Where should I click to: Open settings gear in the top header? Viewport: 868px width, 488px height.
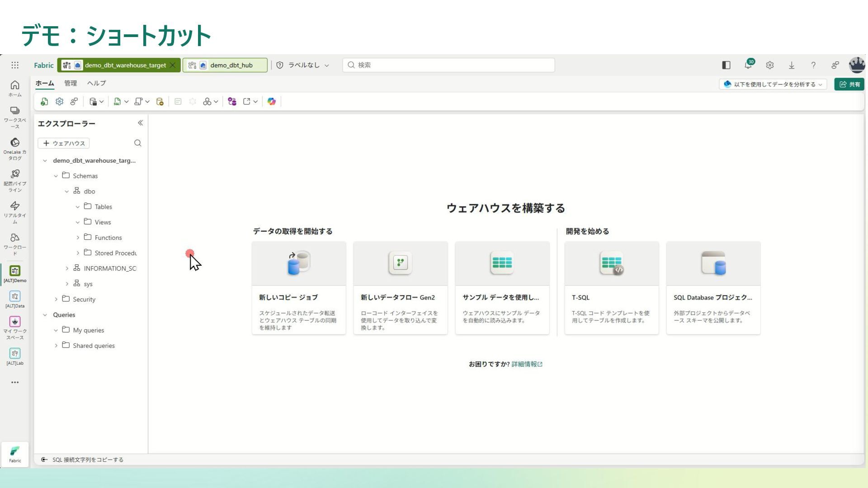(x=770, y=65)
